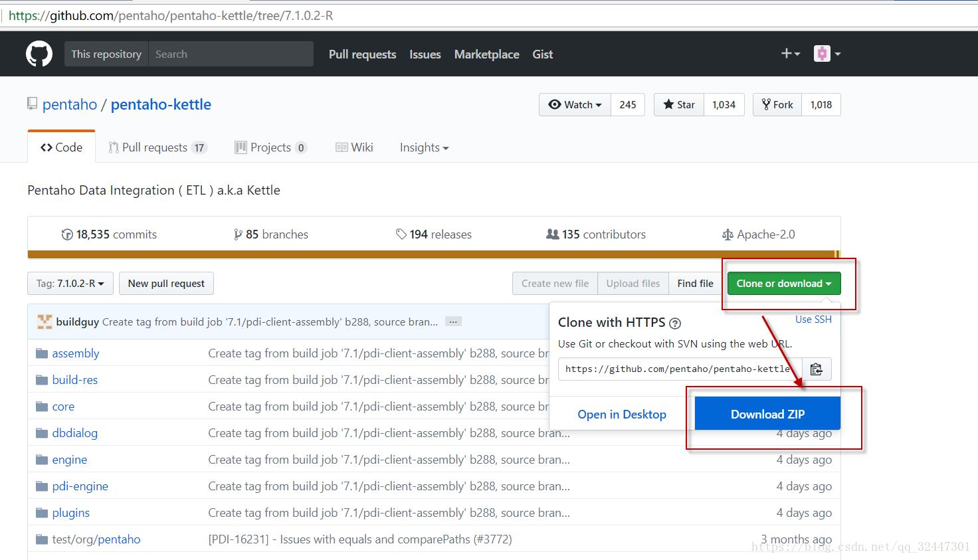978x560 pixels.
Task: Click the plugins folder icon
Action: coord(42,513)
